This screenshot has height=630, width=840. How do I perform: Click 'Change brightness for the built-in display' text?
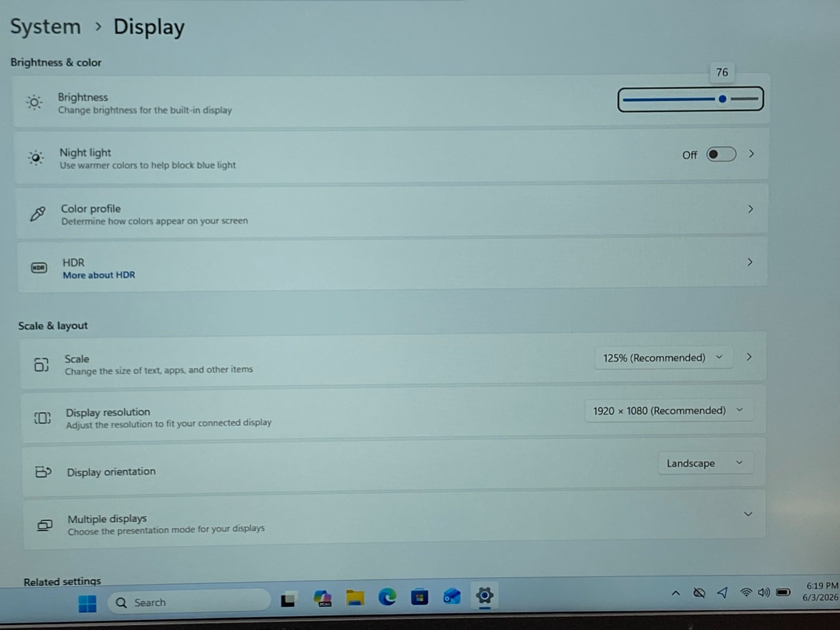pyautogui.click(x=145, y=110)
